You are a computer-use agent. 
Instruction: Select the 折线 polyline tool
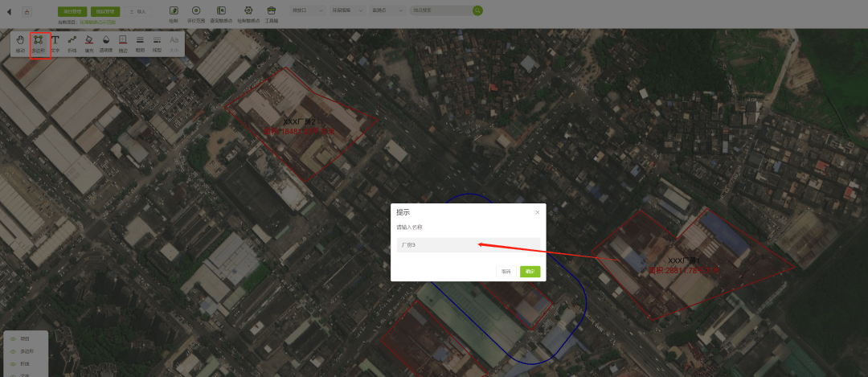coord(72,43)
